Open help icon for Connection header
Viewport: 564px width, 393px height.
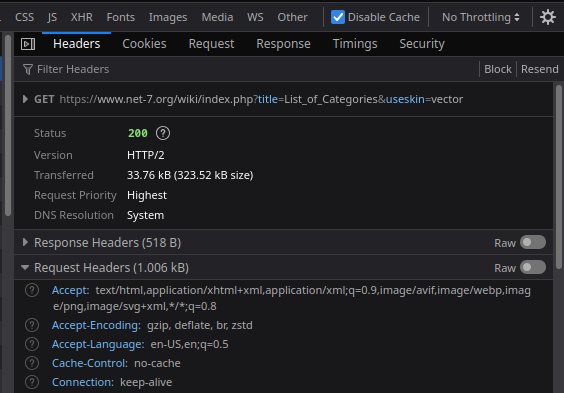(32, 382)
